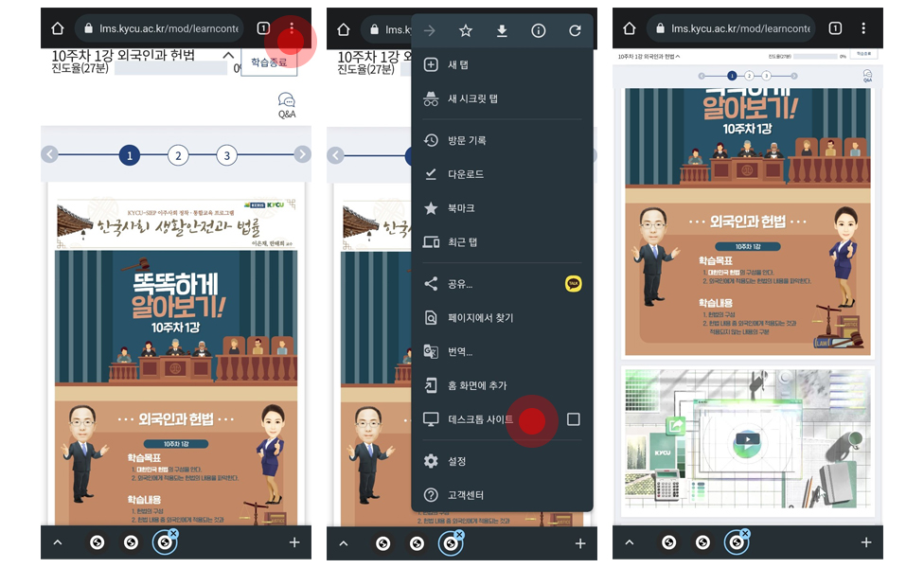Select page 2 step in right screenshot
Viewport: 924px width, 568px height.
(749, 76)
